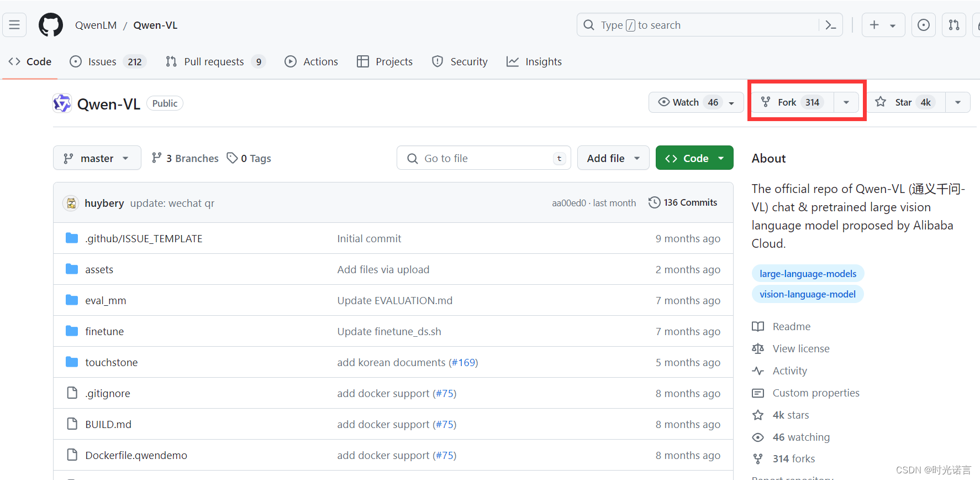Star the repository
Viewport: 980px width, 480px height.
[x=906, y=102]
